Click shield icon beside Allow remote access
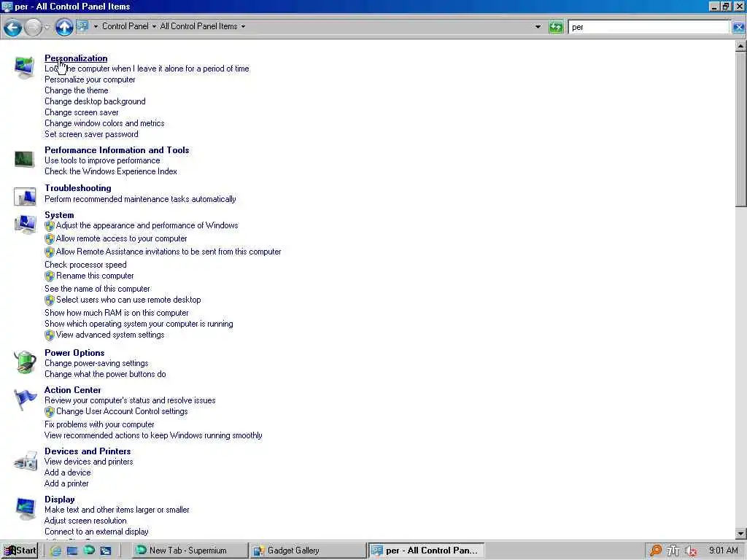The height and width of the screenshot is (560, 747). 50,239
